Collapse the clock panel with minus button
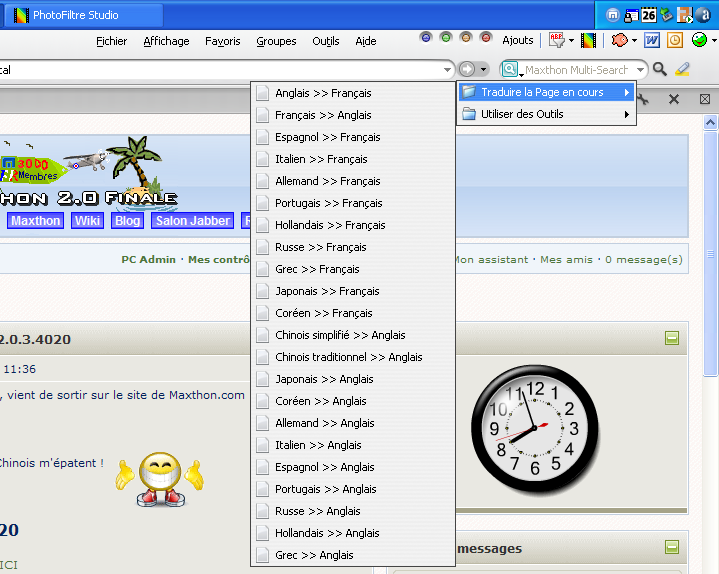 (x=672, y=338)
